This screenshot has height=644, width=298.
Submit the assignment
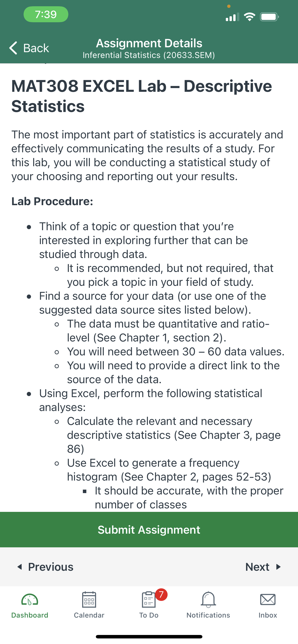pyautogui.click(x=149, y=529)
